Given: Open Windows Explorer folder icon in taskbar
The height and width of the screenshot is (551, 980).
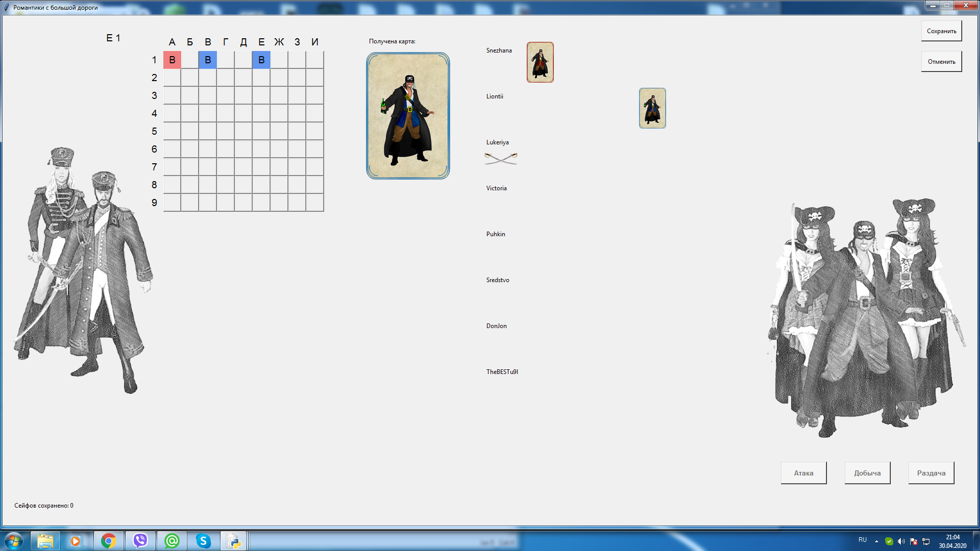Looking at the screenshot, I should pos(45,541).
